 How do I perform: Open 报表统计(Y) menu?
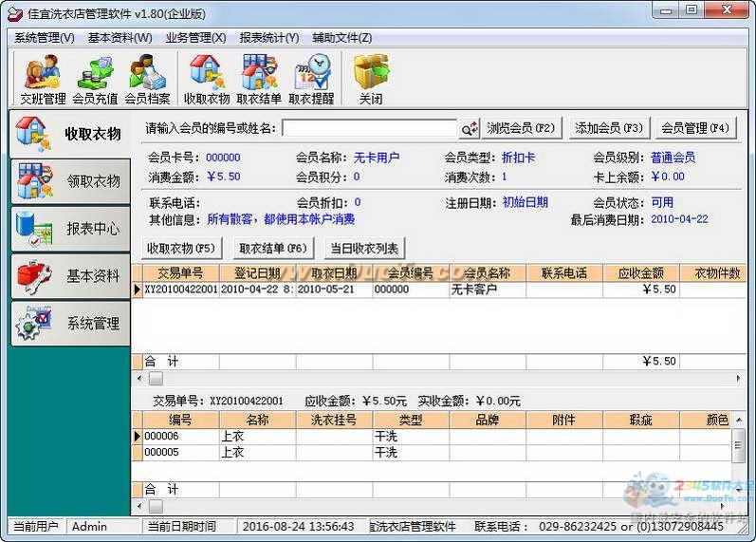pos(269,38)
